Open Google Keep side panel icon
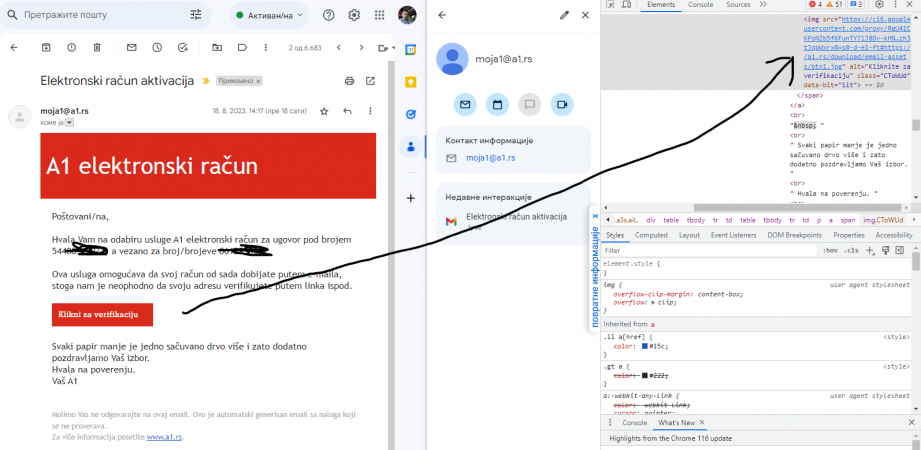The height and width of the screenshot is (450, 921). [411, 82]
